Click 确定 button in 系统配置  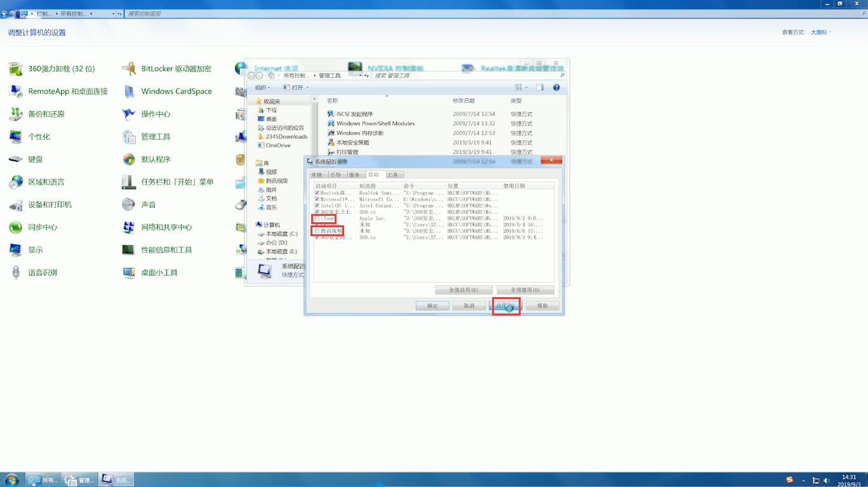[432, 306]
